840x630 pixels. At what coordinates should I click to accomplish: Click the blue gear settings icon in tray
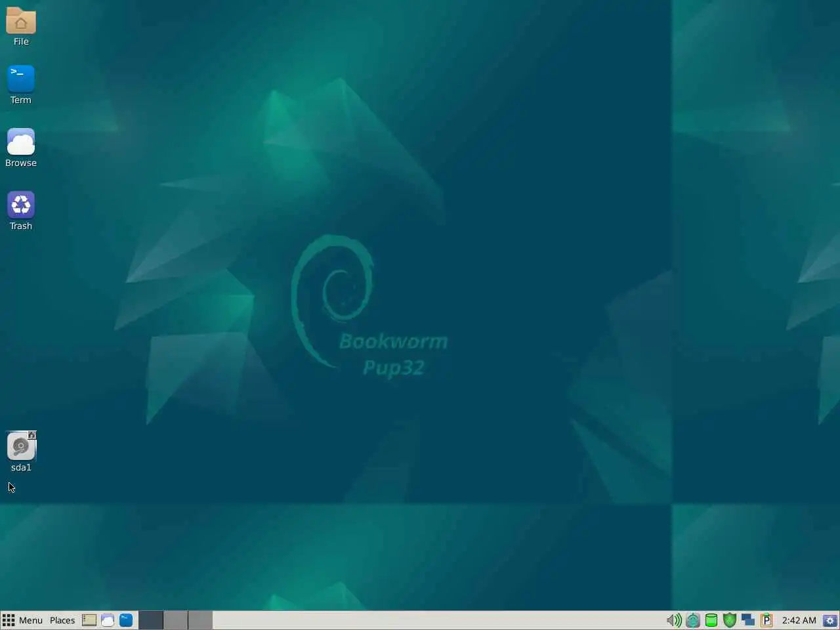(830, 620)
